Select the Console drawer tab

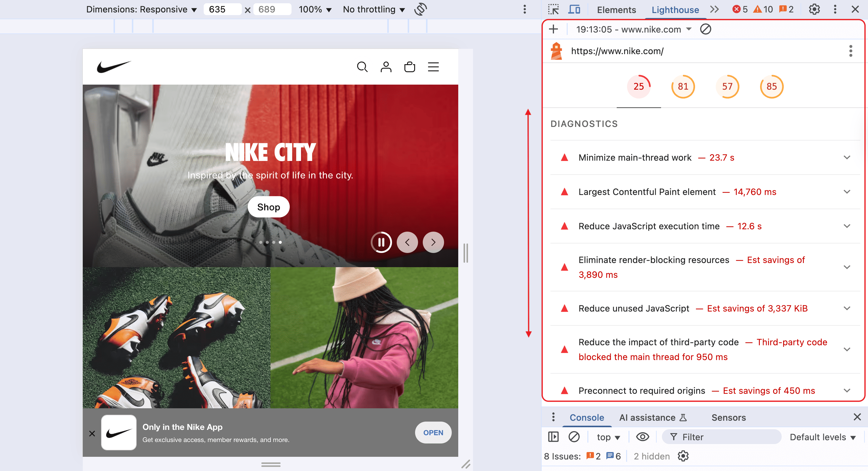coord(587,417)
